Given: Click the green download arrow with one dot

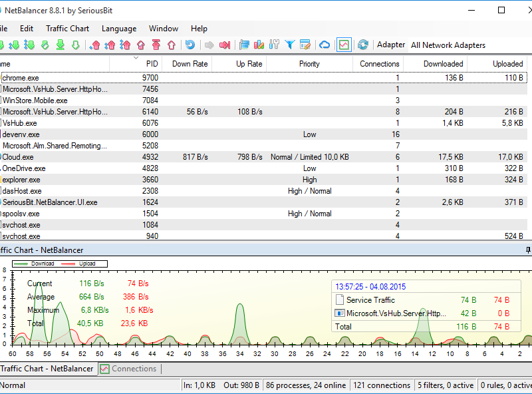Looking at the screenshot, I should click(x=14, y=45).
